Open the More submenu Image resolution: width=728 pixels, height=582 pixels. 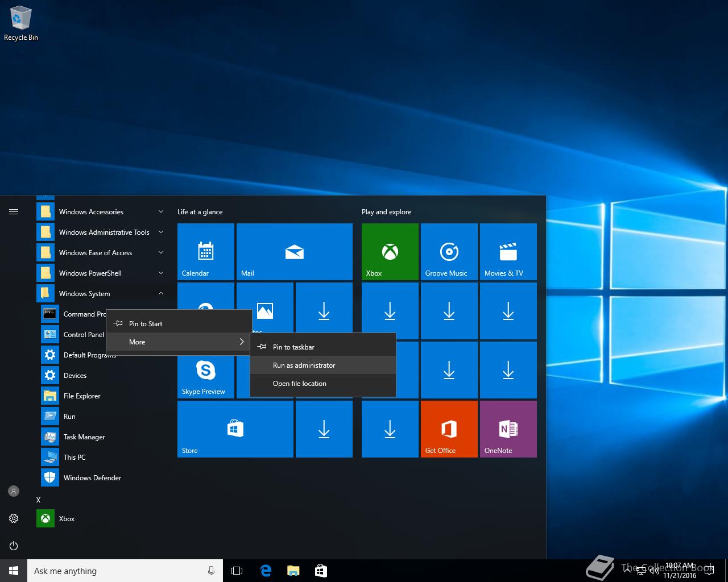point(179,342)
